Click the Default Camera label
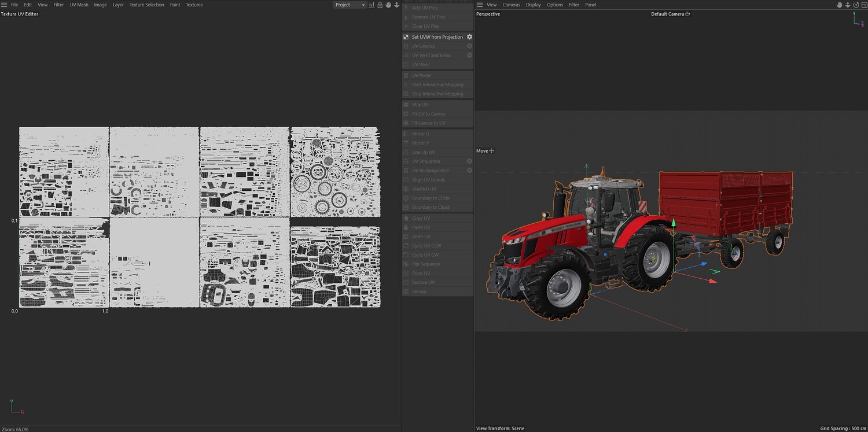The height and width of the screenshot is (432, 868). [667, 14]
